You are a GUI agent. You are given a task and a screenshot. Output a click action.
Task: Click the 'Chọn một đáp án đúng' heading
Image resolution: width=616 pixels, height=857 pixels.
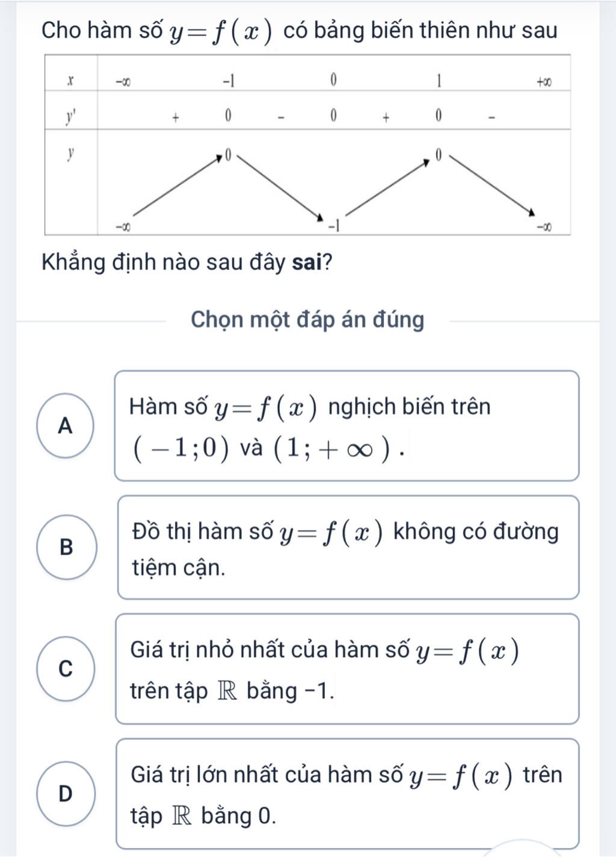(x=307, y=320)
